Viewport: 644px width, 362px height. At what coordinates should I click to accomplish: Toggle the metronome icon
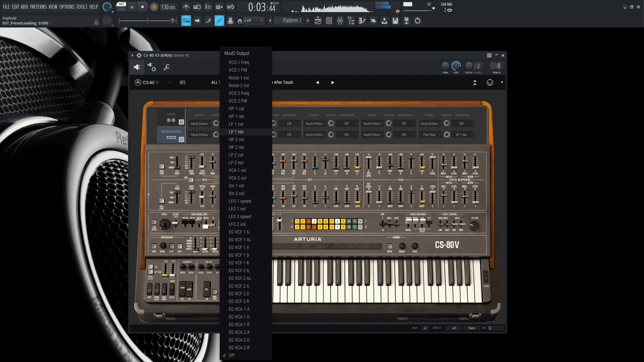point(186,7)
